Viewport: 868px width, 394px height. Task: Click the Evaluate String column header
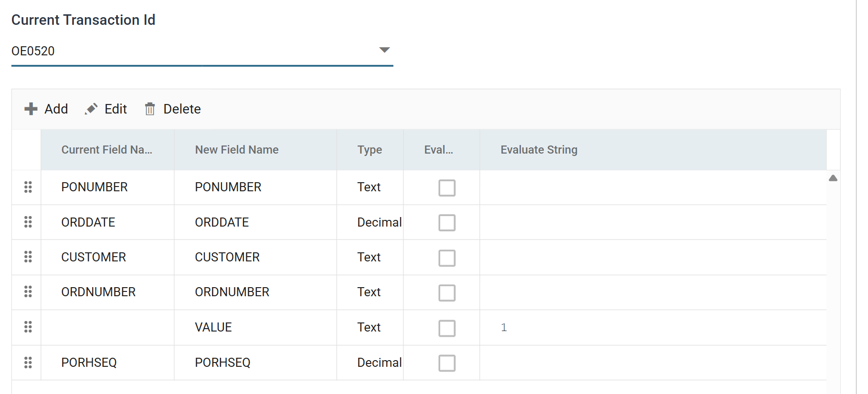coord(653,150)
